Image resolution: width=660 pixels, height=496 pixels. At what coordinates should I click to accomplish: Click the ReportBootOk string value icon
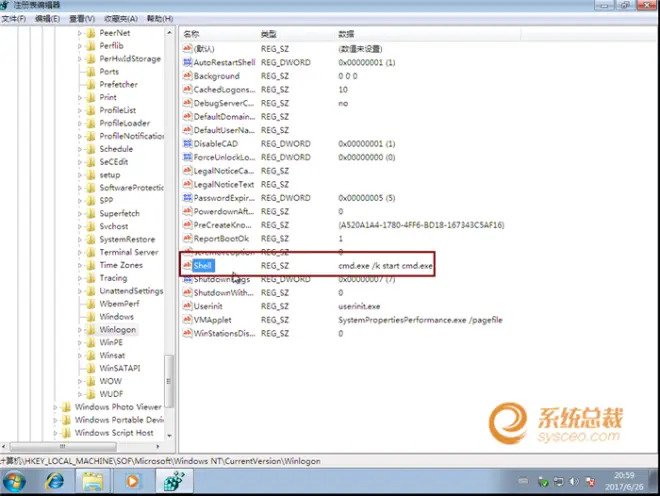pos(187,238)
